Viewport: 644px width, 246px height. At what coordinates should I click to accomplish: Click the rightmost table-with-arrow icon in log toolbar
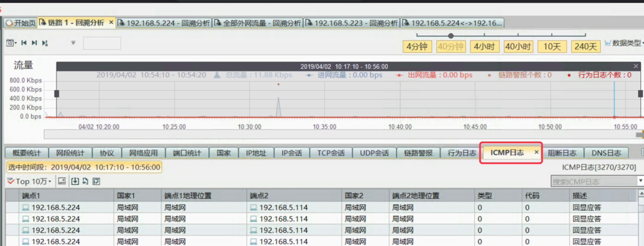96,181
